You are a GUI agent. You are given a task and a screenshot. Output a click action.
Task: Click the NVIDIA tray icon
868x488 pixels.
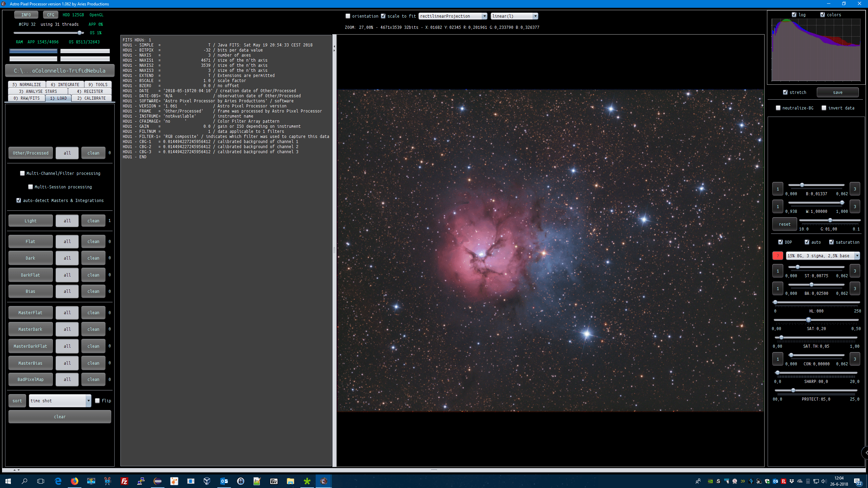pyautogui.click(x=710, y=481)
